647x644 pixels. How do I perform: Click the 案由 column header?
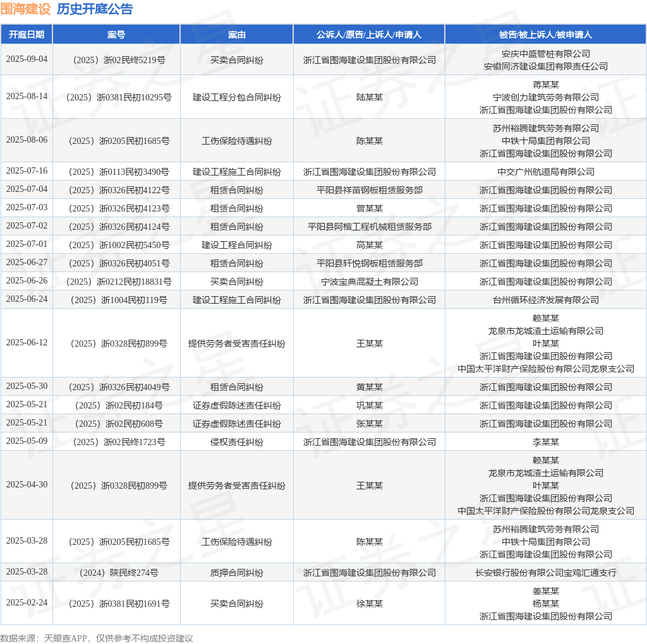pos(236,35)
